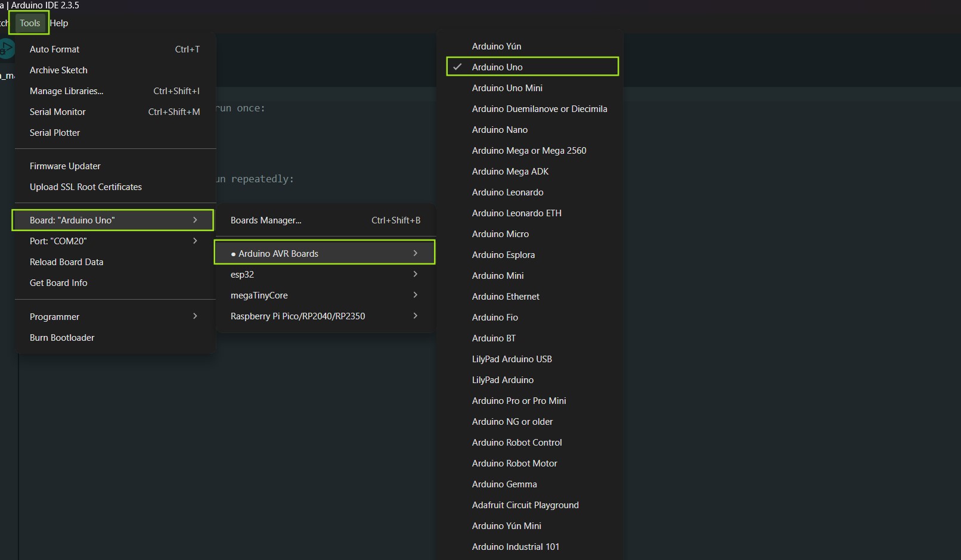Choose Arduino Mini board
This screenshot has height=560, width=961.
pyautogui.click(x=530, y=276)
